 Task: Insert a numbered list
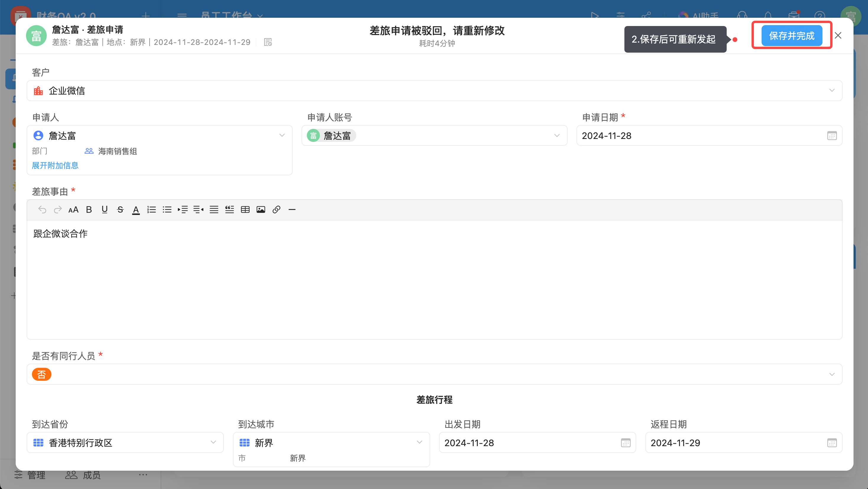[151, 210]
